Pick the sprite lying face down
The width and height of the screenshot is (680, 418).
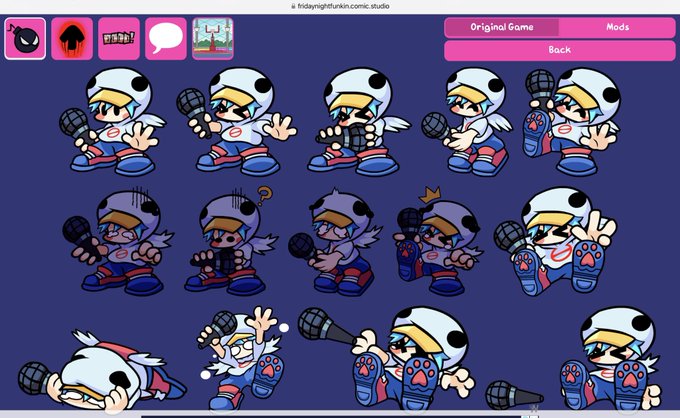102,369
